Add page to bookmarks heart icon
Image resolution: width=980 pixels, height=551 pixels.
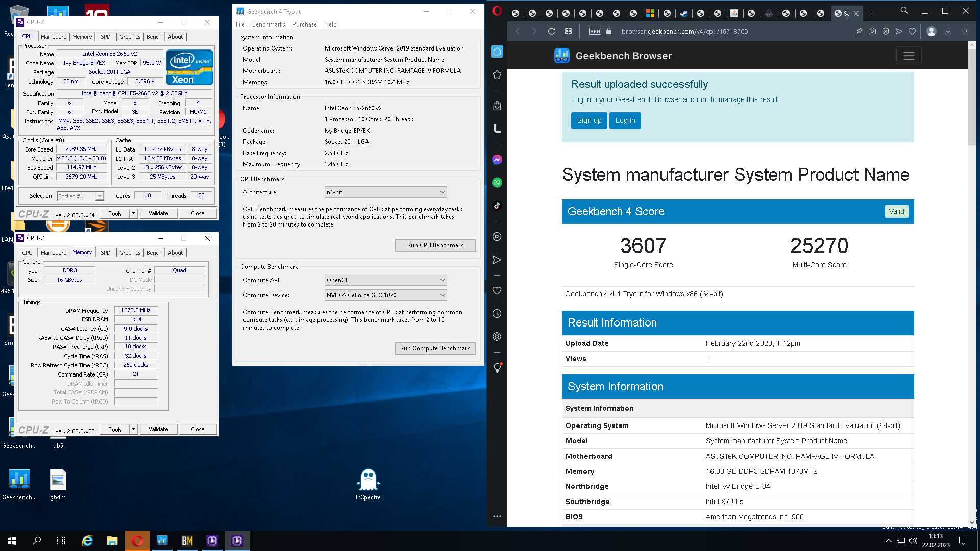point(912,31)
